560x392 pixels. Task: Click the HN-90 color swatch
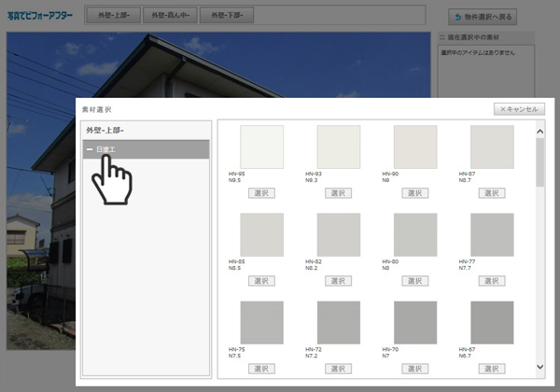click(x=415, y=147)
